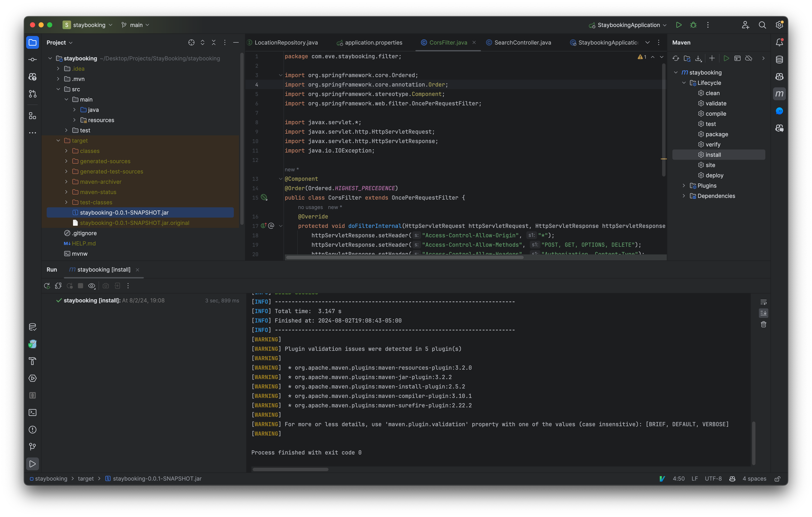The height and width of the screenshot is (517, 812).
Task: Stop the process in the Run toolbar
Action: click(x=81, y=286)
